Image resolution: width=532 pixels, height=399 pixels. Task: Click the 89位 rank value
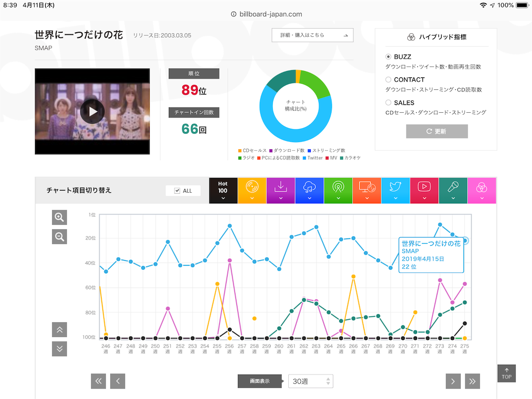pos(194,90)
